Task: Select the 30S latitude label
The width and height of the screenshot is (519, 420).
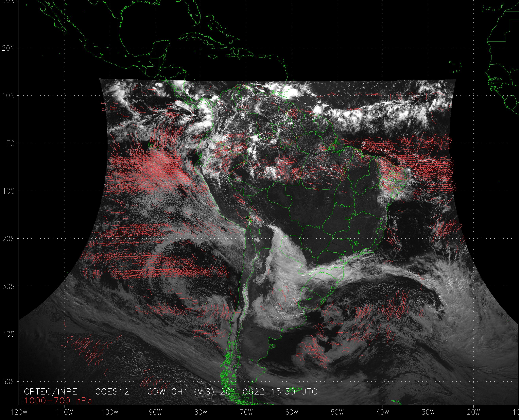Action: pos(9,286)
